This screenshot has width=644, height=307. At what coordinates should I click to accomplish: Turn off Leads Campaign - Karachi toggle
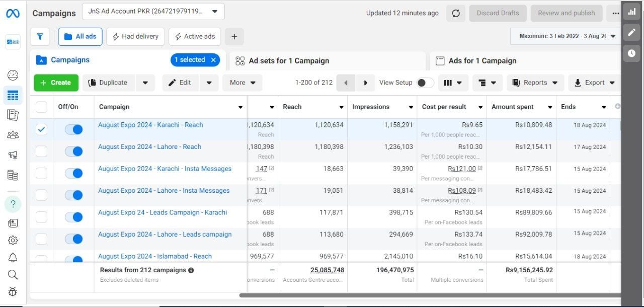pyautogui.click(x=73, y=217)
